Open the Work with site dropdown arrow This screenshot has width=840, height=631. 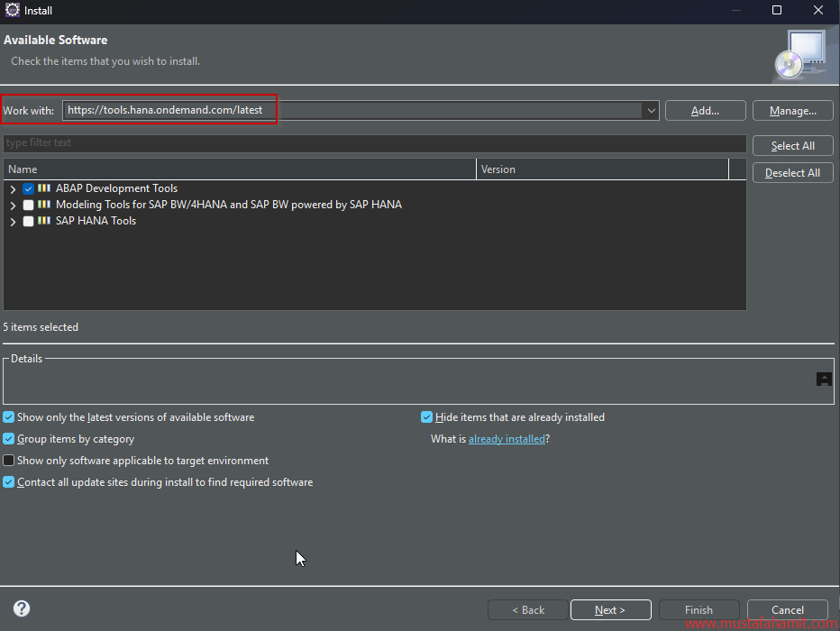651,111
